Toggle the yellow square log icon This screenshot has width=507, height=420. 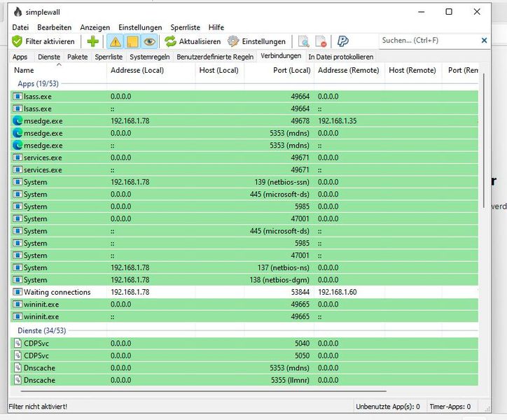132,41
